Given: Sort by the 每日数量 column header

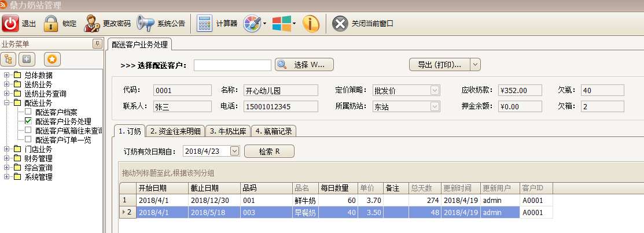Looking at the screenshot, I should pyautogui.click(x=338, y=188).
